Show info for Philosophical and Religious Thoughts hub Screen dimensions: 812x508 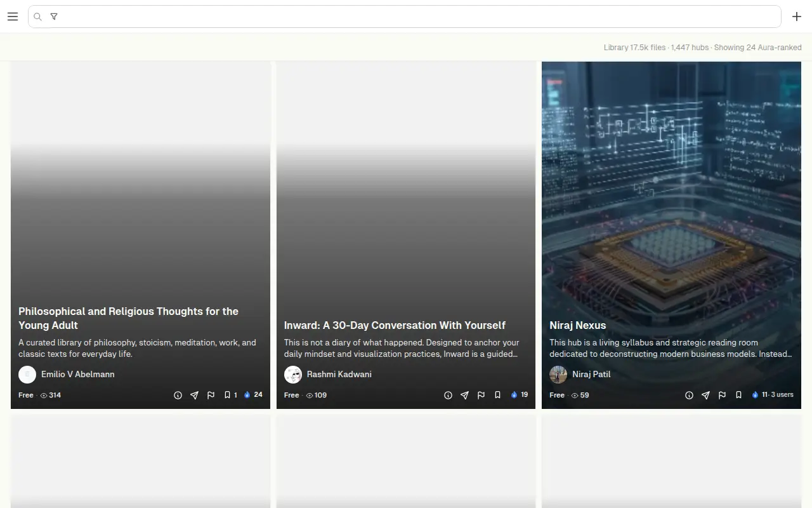pos(178,395)
